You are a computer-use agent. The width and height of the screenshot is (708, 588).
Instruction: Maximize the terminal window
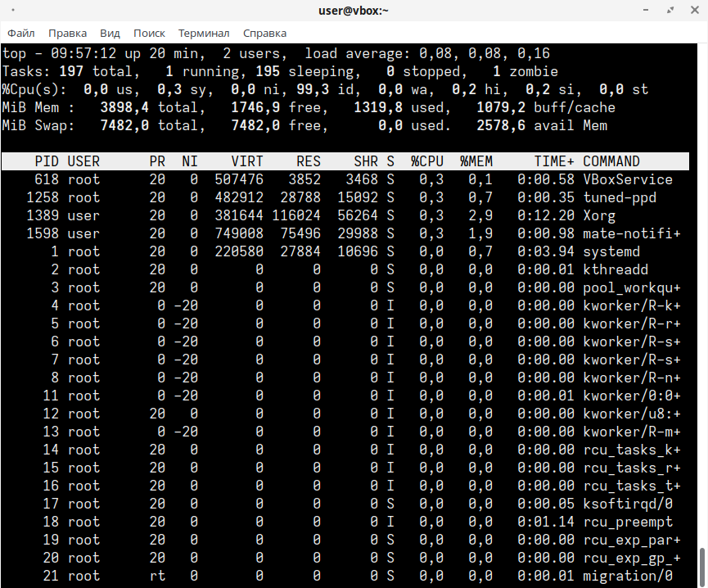[x=671, y=10]
